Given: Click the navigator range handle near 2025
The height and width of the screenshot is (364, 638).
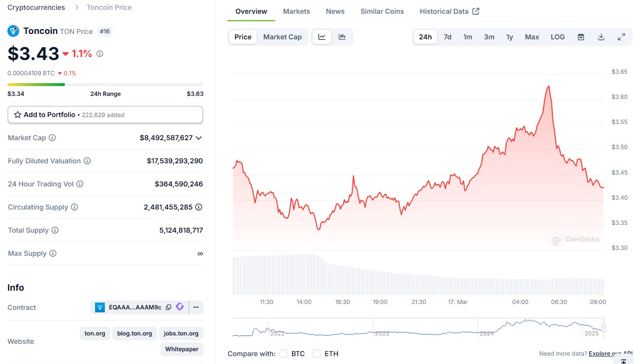Looking at the screenshot, I should [x=604, y=328].
